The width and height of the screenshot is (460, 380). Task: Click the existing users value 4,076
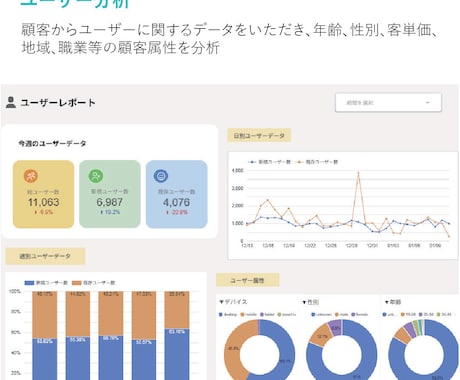click(x=176, y=202)
